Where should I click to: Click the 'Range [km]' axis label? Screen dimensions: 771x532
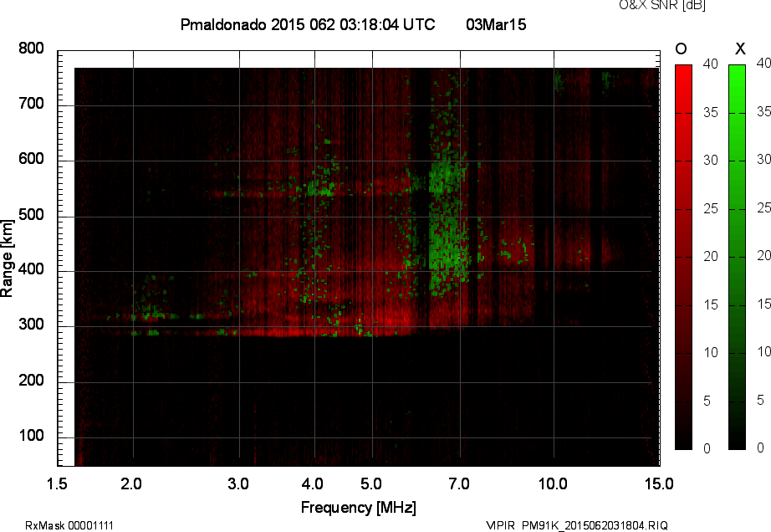pyautogui.click(x=7, y=258)
